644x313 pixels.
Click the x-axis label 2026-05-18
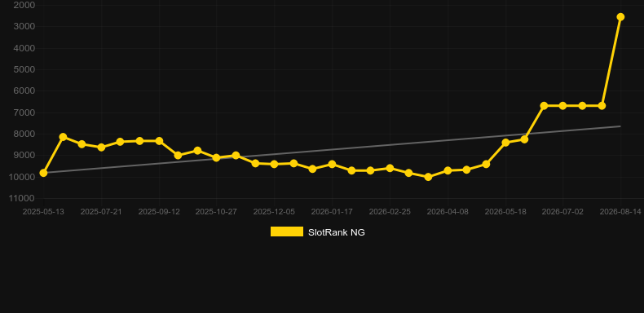[x=505, y=212]
